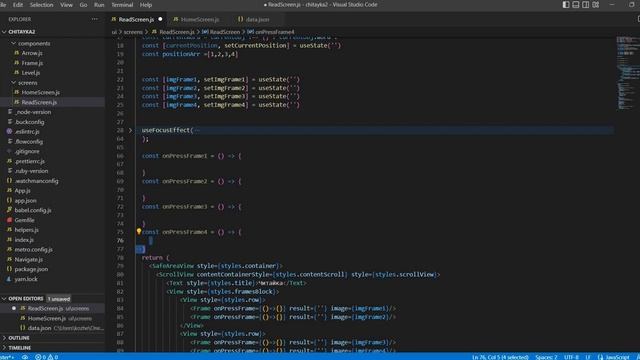Open Go menu
The image size is (640, 360).
[83, 5]
